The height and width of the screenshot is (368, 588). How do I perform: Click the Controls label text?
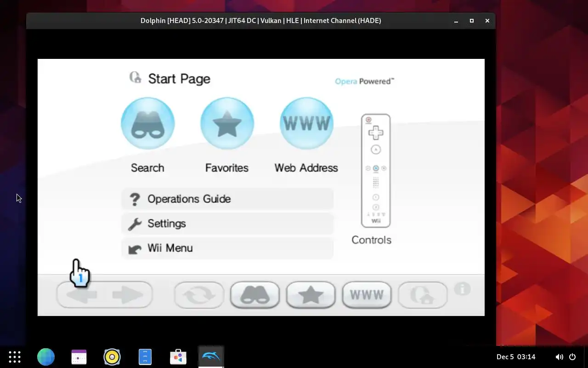[371, 240]
